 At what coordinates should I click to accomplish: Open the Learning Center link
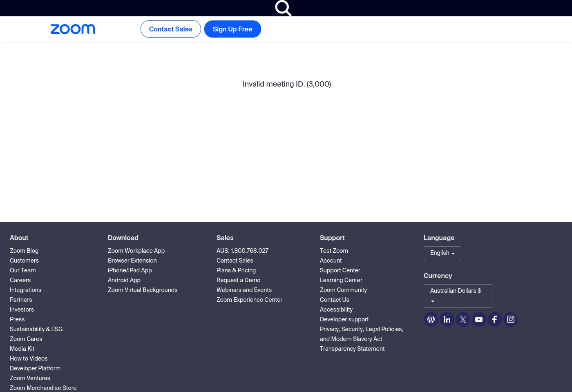(x=341, y=280)
